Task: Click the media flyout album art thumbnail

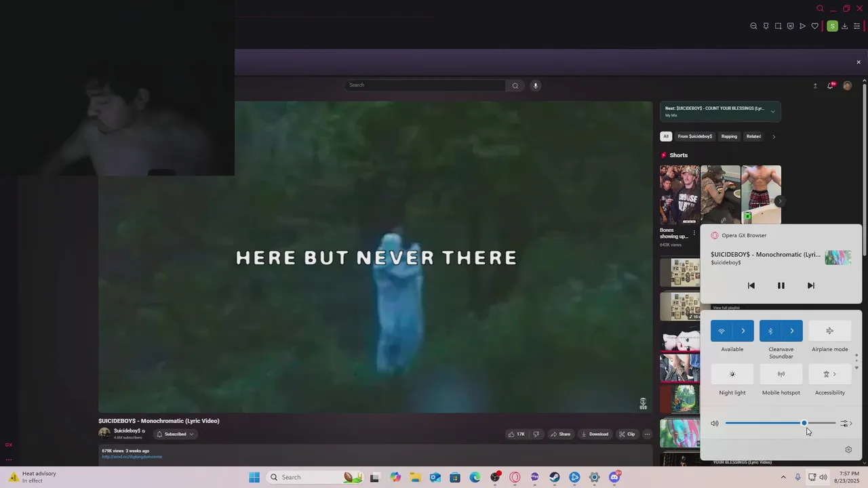Action: point(837,258)
